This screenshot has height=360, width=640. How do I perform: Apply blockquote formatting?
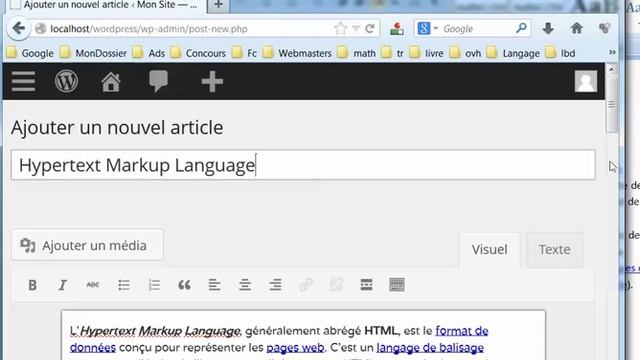184,285
